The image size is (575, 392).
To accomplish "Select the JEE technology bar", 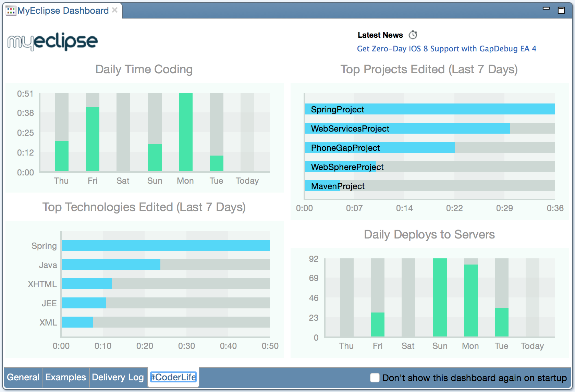I will (84, 303).
